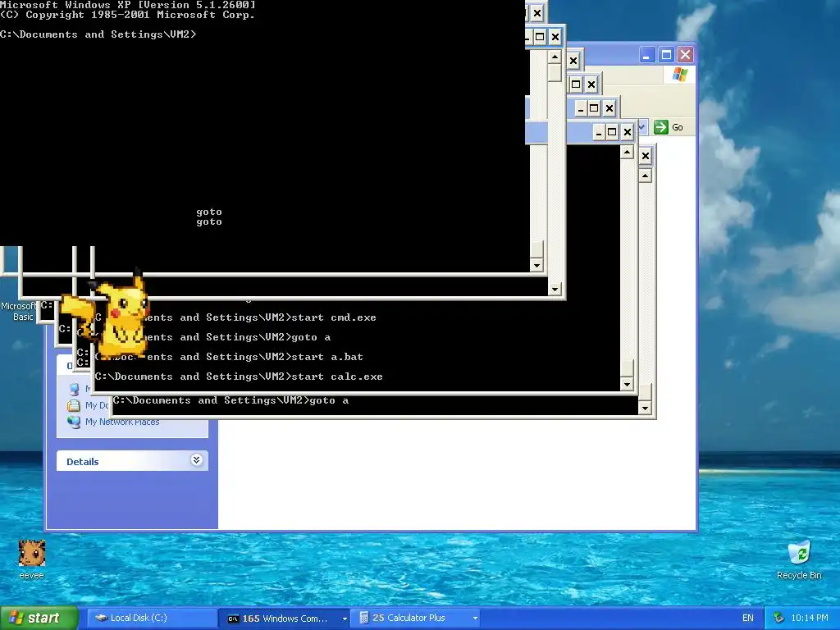Open My Network Places link

tap(122, 422)
